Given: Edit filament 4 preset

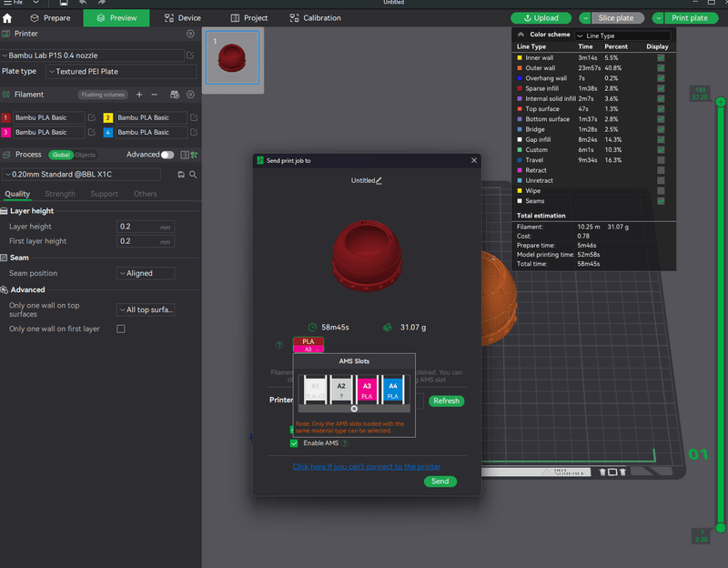Looking at the screenshot, I should point(194,132).
